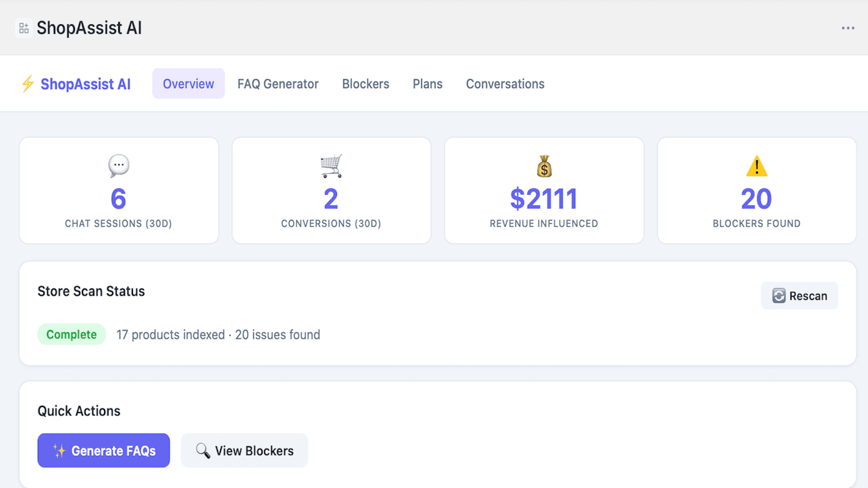868x488 pixels.
Task: Click the Generate FAQs button
Action: coord(104,451)
